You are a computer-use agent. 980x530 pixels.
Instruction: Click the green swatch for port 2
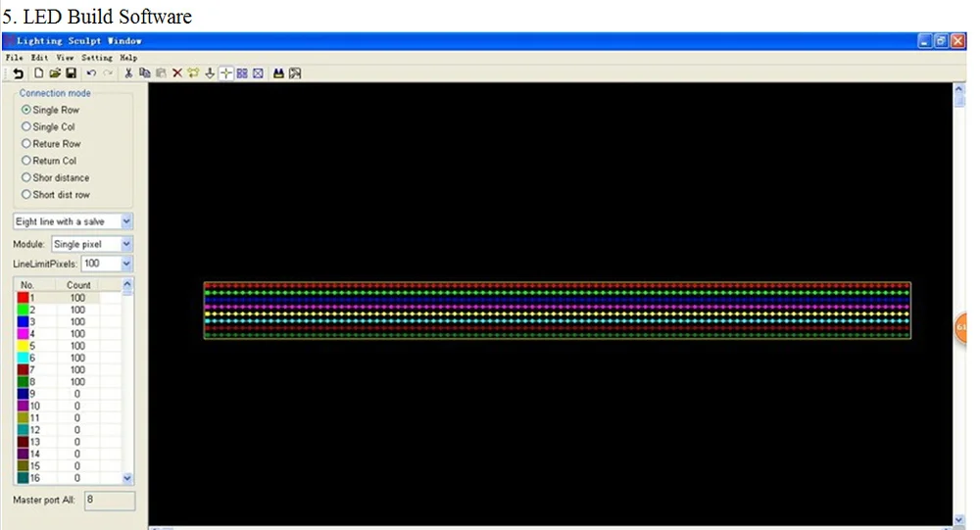[23, 310]
